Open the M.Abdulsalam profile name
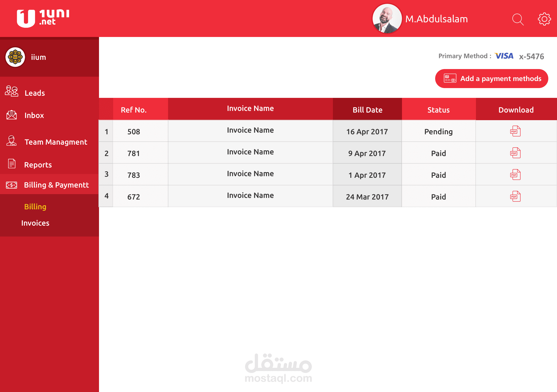Image resolution: width=557 pixels, height=392 pixels. [436, 19]
